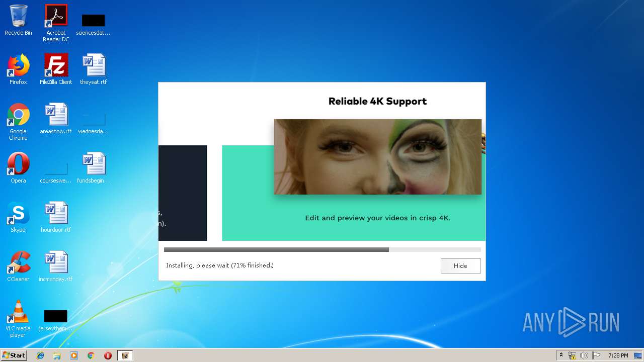Viewport: 644px width, 362px height.
Task: Open Windows Explorer from taskbar
Action: 57,355
